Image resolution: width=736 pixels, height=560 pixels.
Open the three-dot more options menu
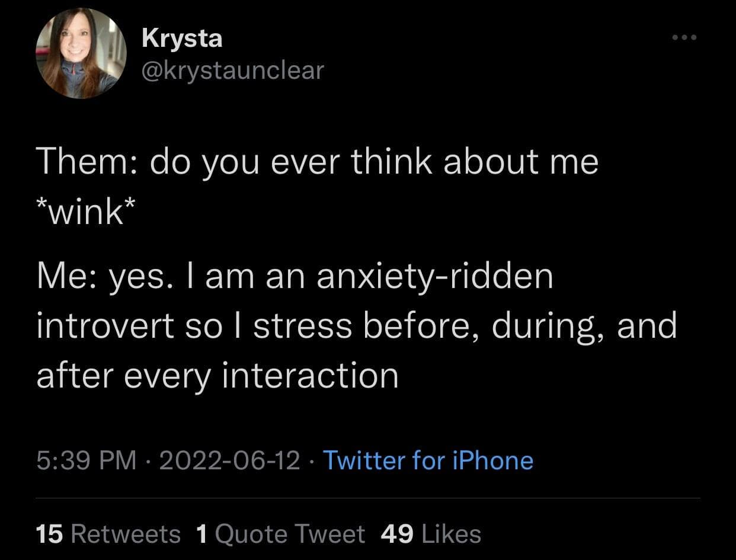[x=686, y=38]
